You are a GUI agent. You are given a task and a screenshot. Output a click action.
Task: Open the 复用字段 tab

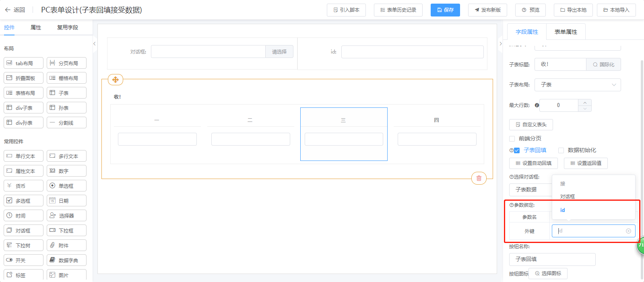pos(67,27)
